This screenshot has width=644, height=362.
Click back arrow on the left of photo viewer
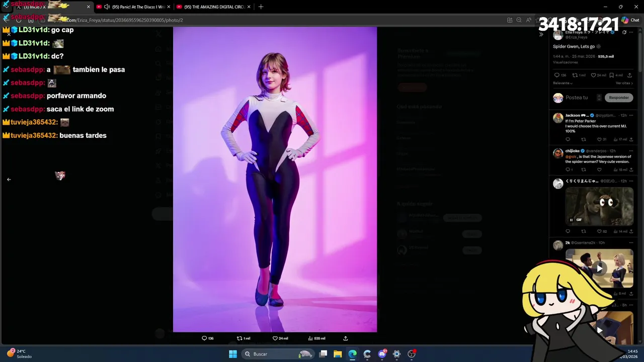point(9,179)
